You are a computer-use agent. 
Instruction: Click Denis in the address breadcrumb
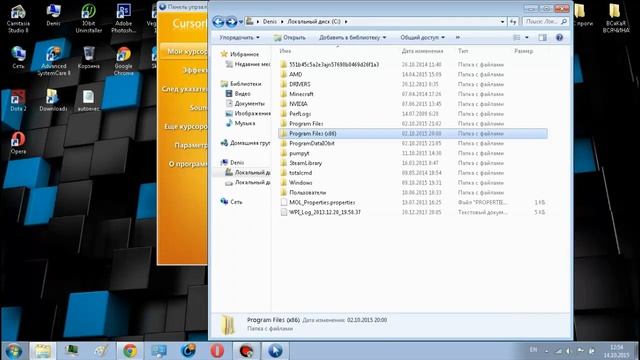tap(269, 22)
